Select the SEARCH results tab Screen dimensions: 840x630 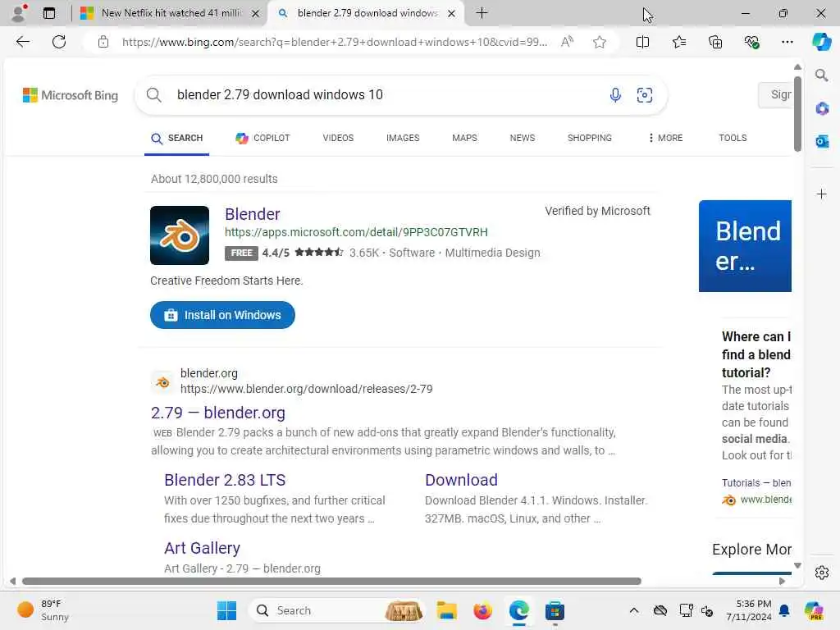177,138
